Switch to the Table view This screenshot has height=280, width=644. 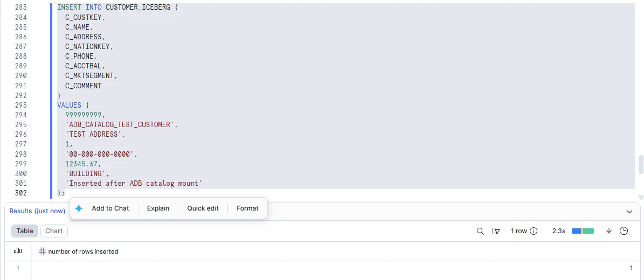[x=25, y=231]
